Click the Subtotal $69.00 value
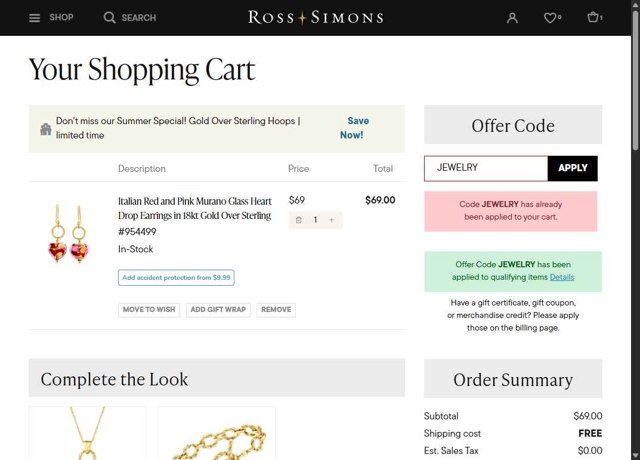 (588, 416)
